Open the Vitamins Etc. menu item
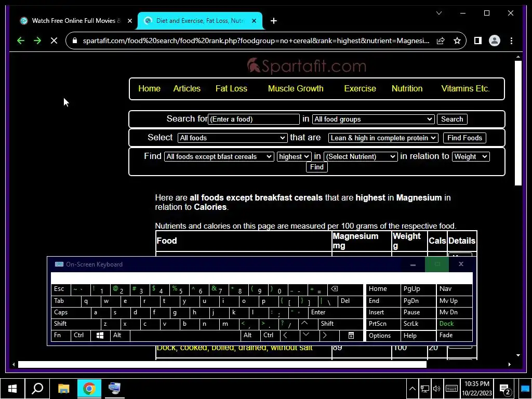Viewport: 532px width, 399px height. click(x=465, y=88)
